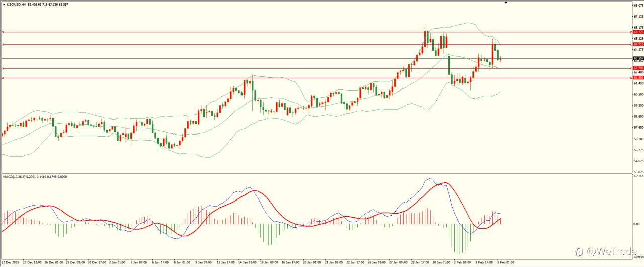Screen dimensions: 644x267
Task: Click the 22 Dec 2025 time axis label
Action: point(10,262)
